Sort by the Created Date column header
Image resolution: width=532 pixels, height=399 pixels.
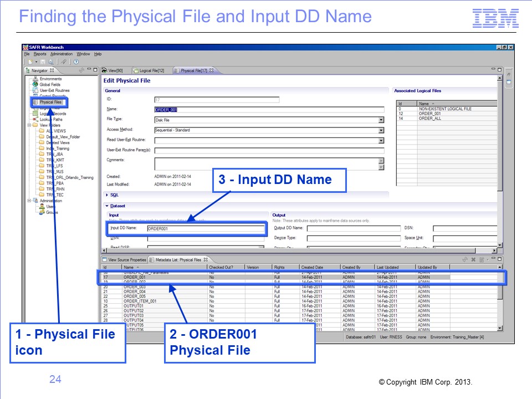pyautogui.click(x=319, y=267)
